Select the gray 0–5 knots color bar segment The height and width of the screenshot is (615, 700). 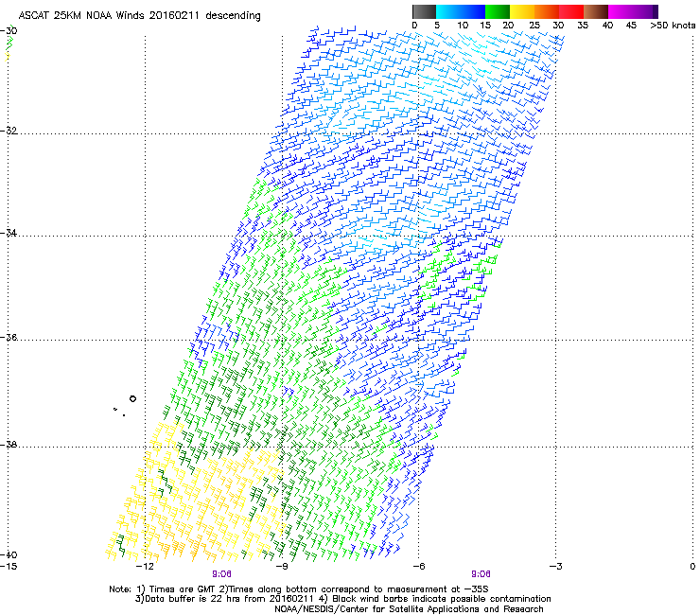tap(424, 11)
